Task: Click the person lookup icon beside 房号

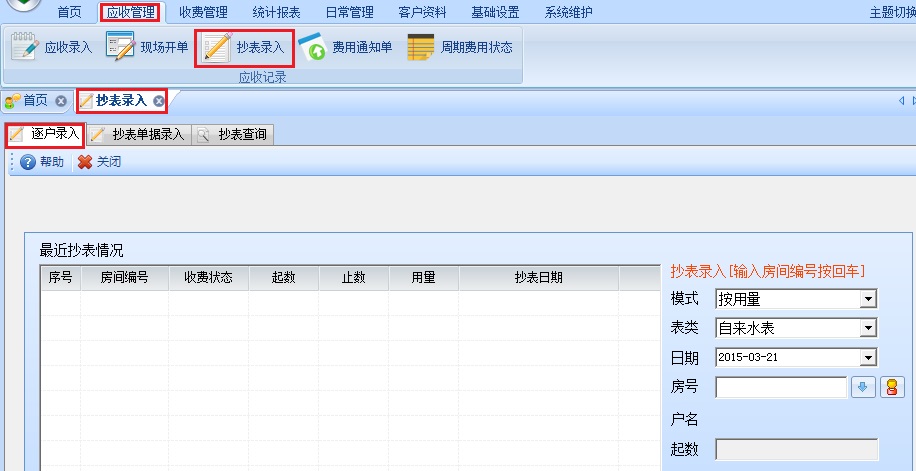Action: (891, 387)
